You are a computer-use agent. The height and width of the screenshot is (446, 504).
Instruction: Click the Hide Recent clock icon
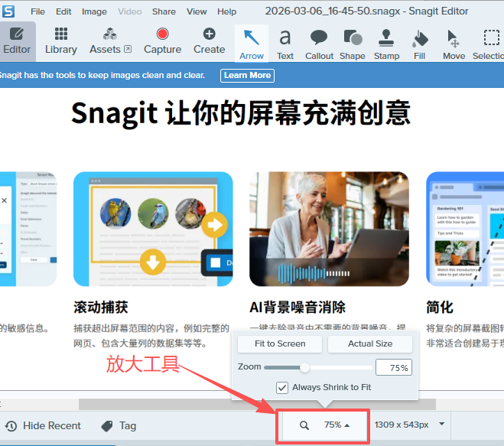click(11, 426)
